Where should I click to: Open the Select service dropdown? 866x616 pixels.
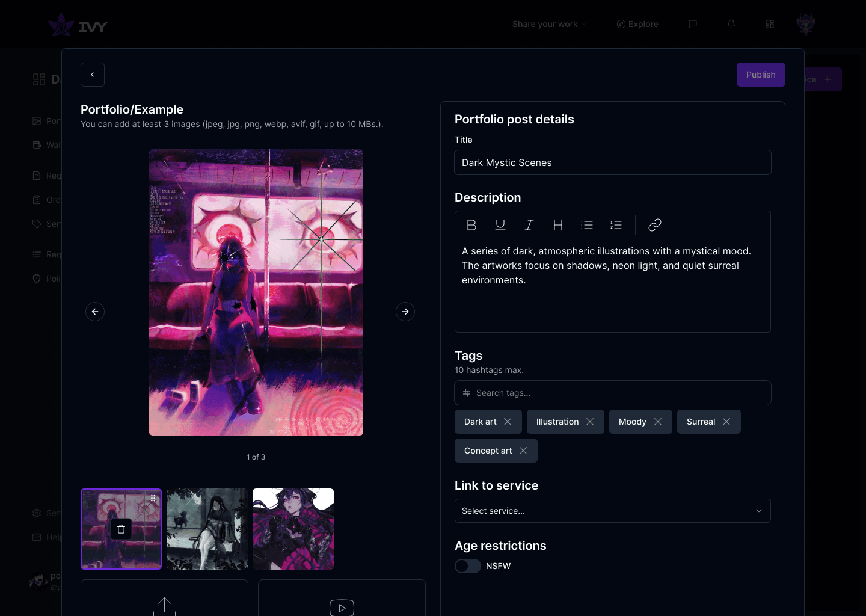pos(612,511)
